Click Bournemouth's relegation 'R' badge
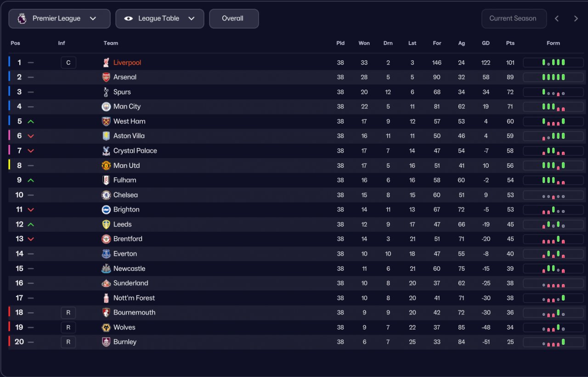This screenshot has width=588, height=377. pyautogui.click(x=68, y=313)
